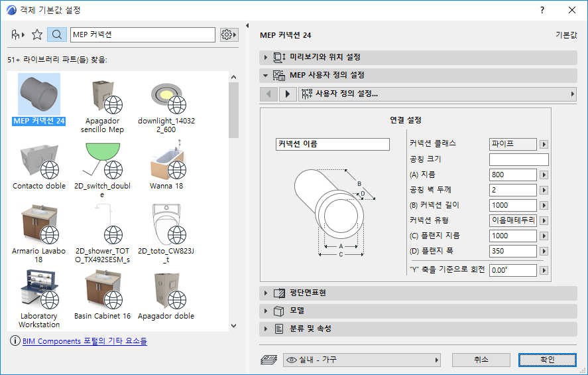Click the library list scroll up arrow
The height and width of the screenshot is (375, 588).
click(x=233, y=77)
